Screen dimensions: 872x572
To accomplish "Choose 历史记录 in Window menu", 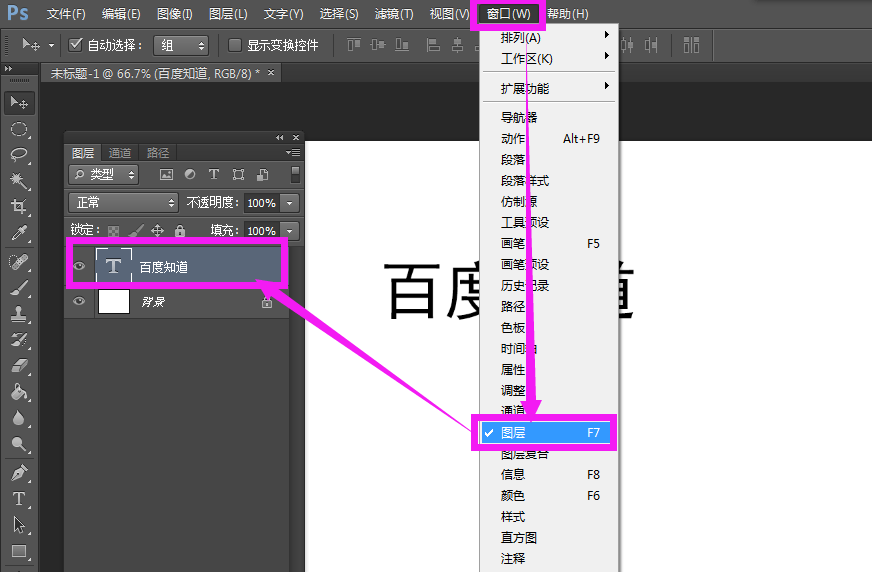I will pos(548,286).
